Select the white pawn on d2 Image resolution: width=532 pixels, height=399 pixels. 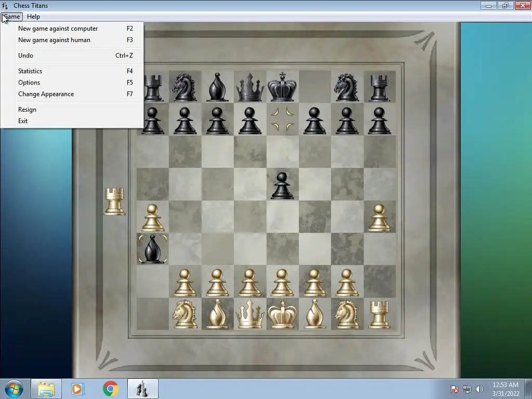click(x=250, y=283)
